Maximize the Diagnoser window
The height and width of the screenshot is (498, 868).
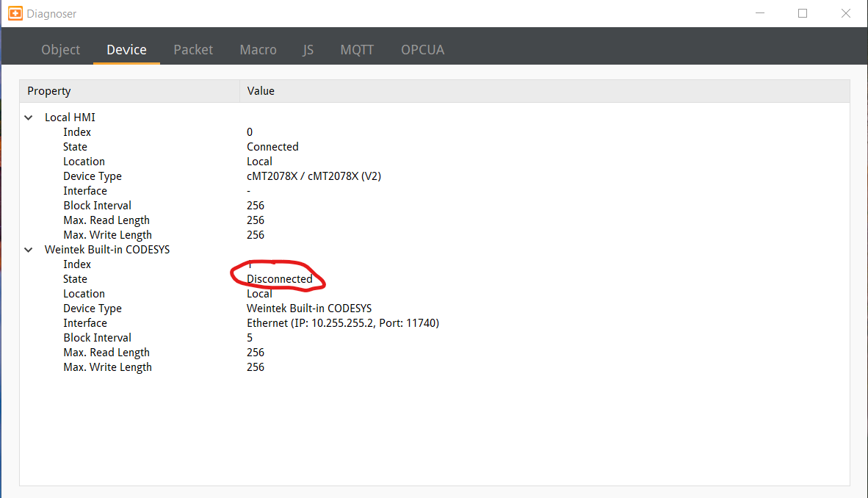tap(803, 13)
